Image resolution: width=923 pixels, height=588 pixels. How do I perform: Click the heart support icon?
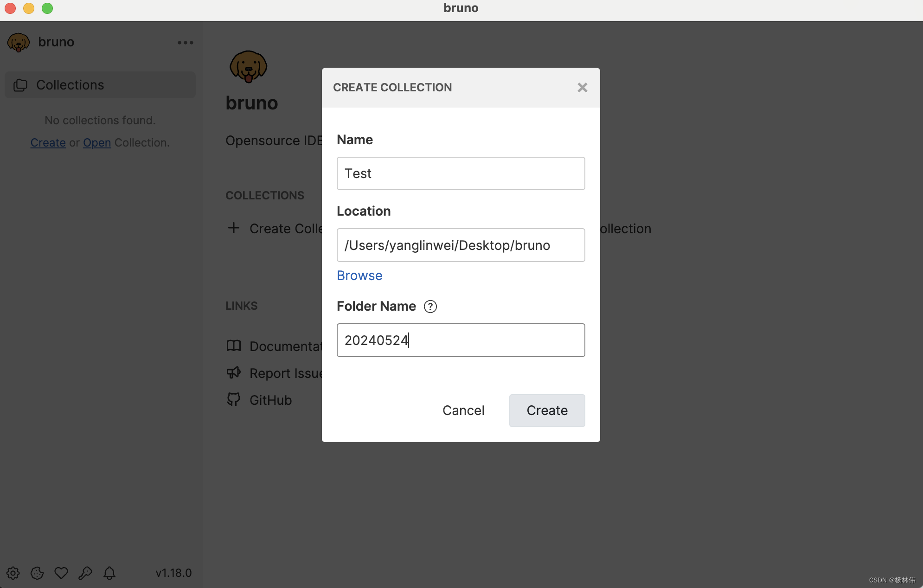point(61,573)
